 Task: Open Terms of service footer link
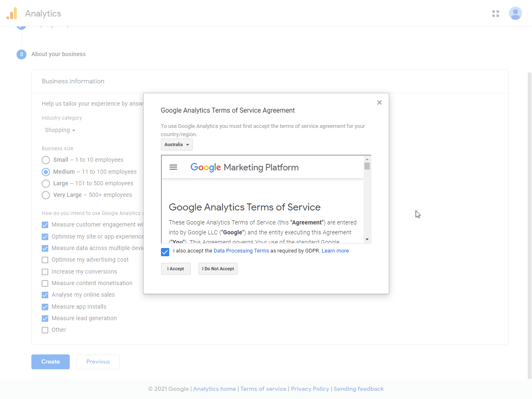click(x=263, y=389)
